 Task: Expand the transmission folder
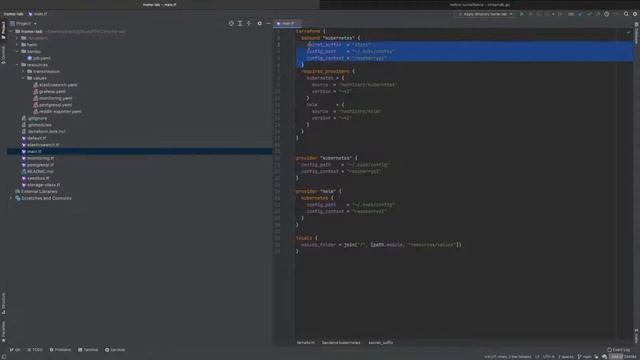coord(23,71)
